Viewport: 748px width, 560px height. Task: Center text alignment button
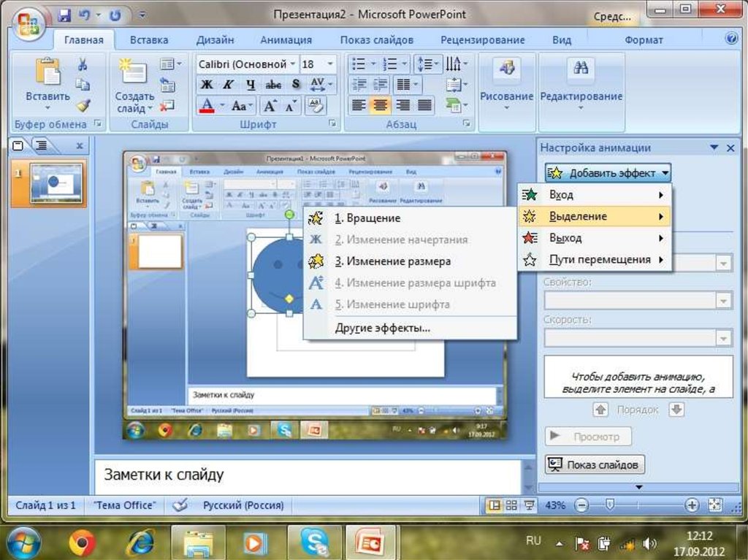click(380, 105)
